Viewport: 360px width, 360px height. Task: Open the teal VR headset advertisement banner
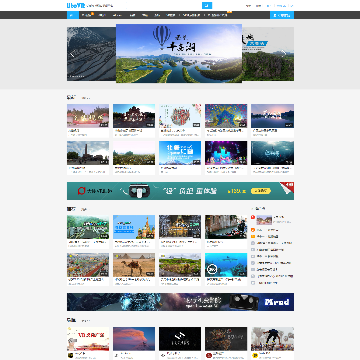[x=180, y=191]
